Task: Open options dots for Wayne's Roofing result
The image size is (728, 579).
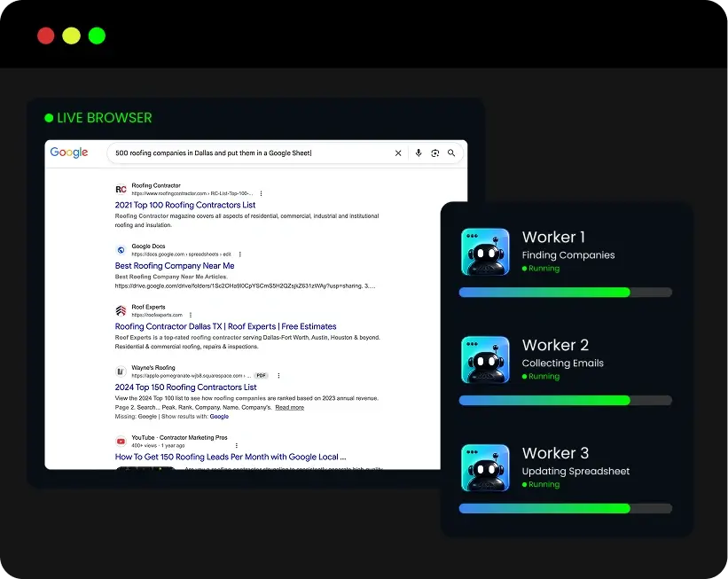Action: click(x=278, y=376)
